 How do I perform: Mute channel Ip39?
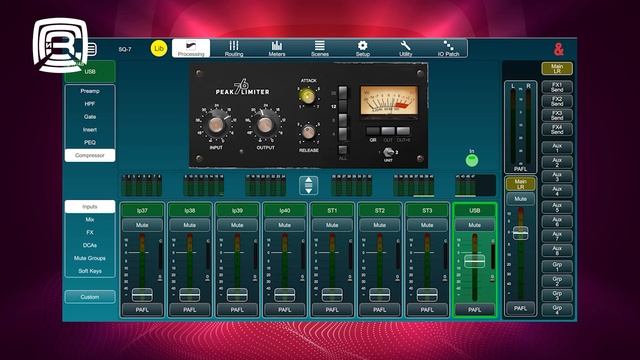[x=237, y=225]
